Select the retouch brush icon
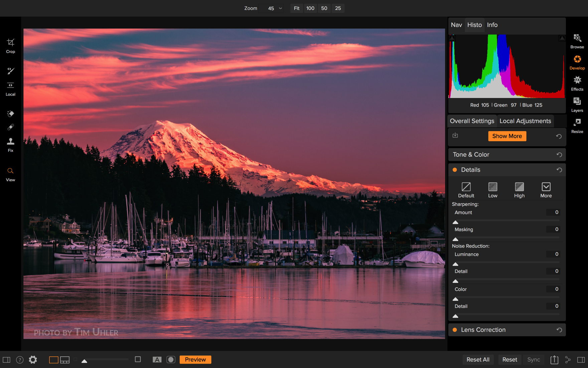Screen dimensions: 588x368 [10, 127]
